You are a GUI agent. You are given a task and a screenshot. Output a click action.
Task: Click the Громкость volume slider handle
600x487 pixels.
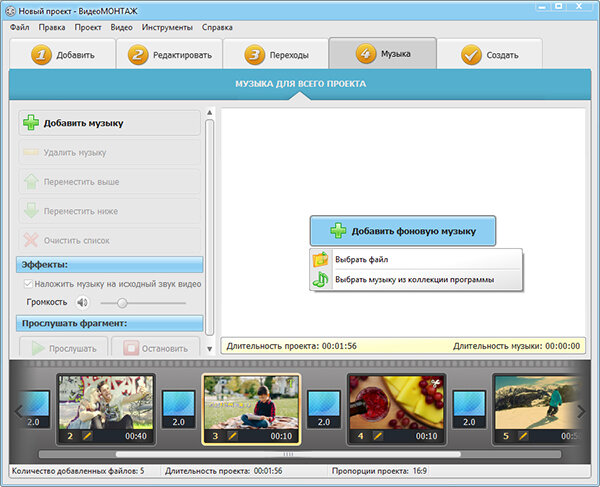click(x=122, y=303)
